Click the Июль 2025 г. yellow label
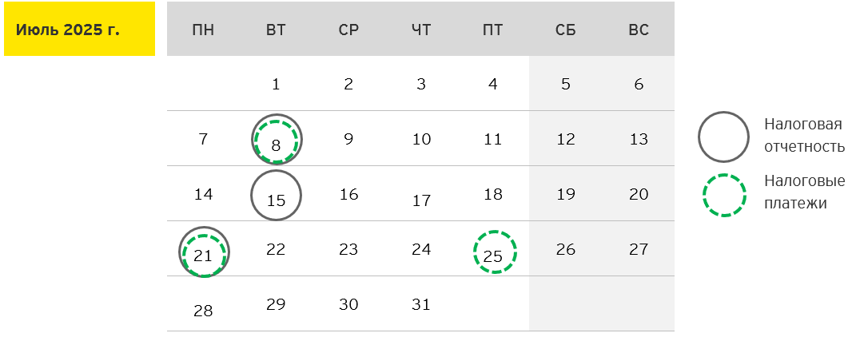Viewport: 868px width, 337px height. (79, 30)
